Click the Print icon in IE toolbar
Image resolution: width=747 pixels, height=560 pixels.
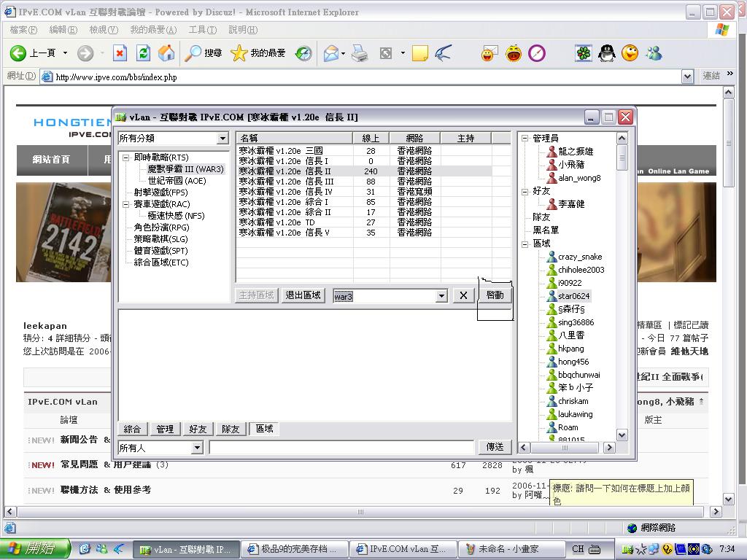point(360,53)
